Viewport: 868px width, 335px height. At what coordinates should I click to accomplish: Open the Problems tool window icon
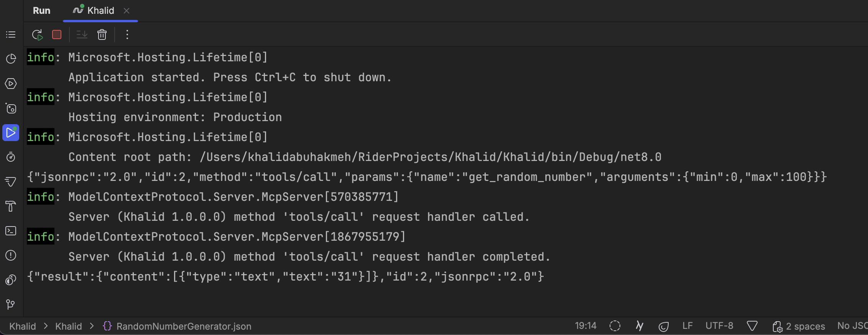(11, 255)
